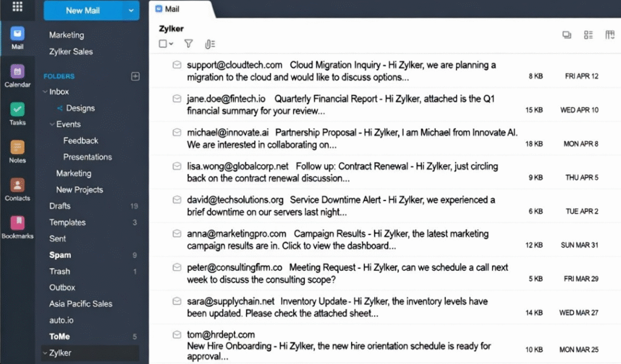Open Bookmarks from the sidebar
The width and height of the screenshot is (621, 364).
pos(16,222)
